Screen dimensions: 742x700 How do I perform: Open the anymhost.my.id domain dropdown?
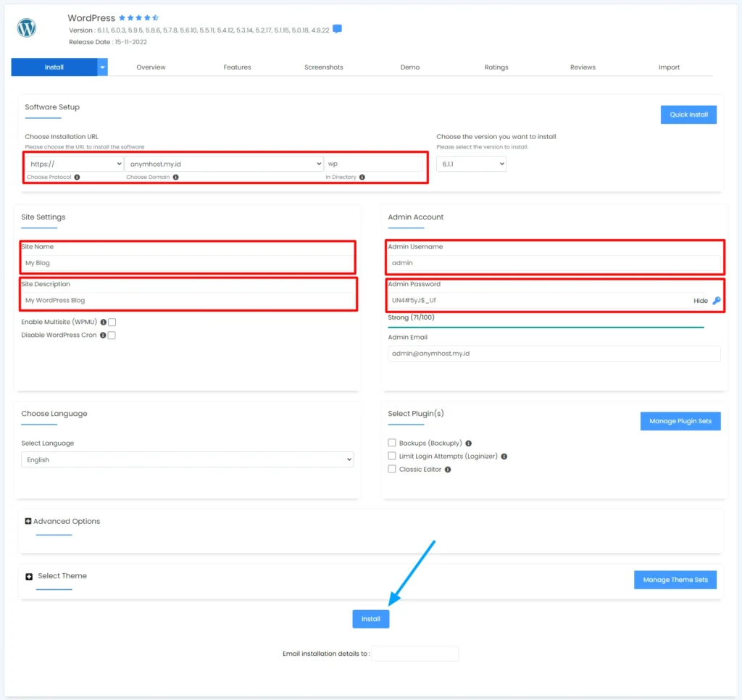pyautogui.click(x=225, y=164)
